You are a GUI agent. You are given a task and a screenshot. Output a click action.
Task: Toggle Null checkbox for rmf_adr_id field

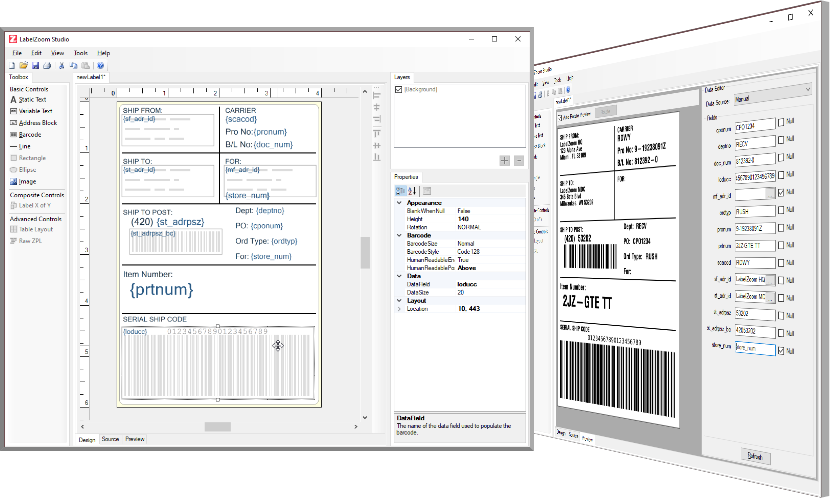tap(781, 193)
